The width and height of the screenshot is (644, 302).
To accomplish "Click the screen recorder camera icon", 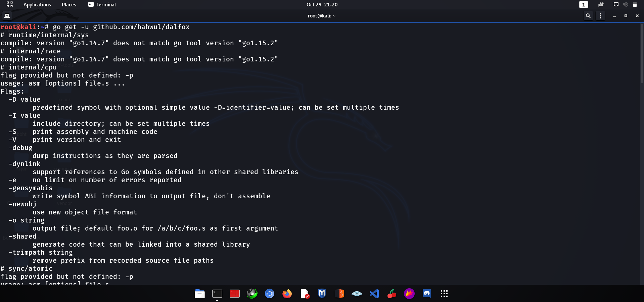I will coord(600,5).
